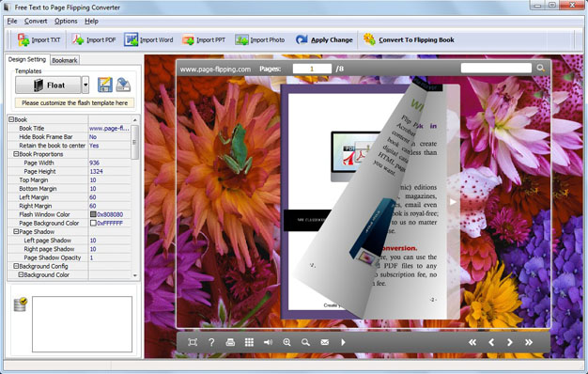Pick the Flash Window Color swatch
The height and width of the screenshot is (374, 588).
[93, 214]
